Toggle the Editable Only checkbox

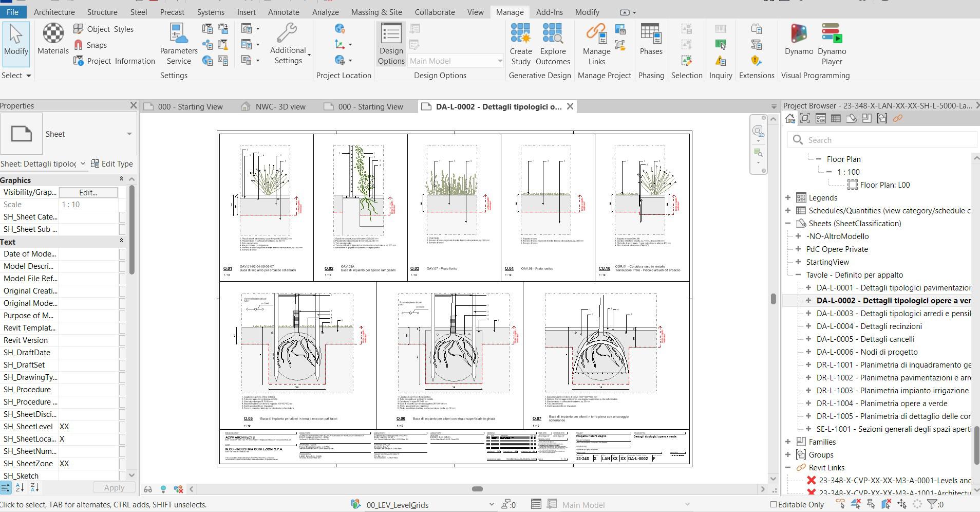click(x=774, y=505)
